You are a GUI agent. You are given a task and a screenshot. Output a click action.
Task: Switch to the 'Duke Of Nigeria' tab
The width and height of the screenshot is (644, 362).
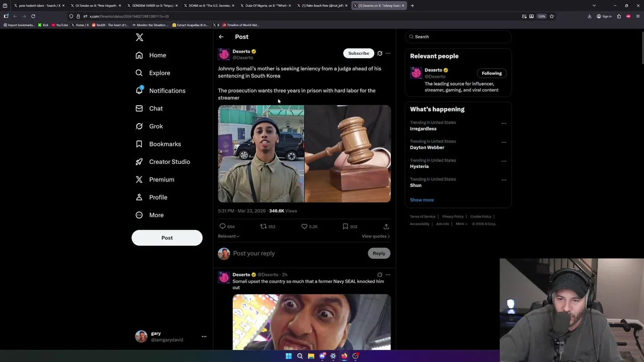coord(265,6)
